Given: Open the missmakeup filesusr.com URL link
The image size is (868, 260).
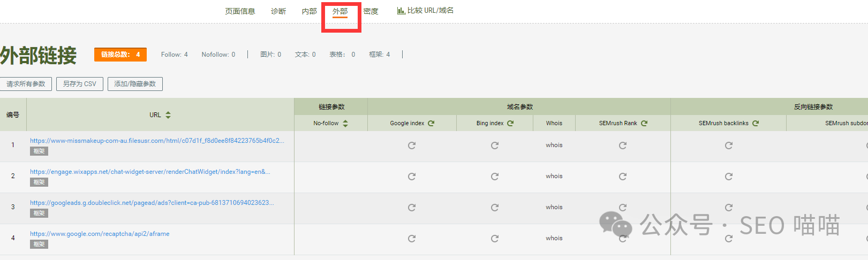Looking at the screenshot, I should 156,141.
